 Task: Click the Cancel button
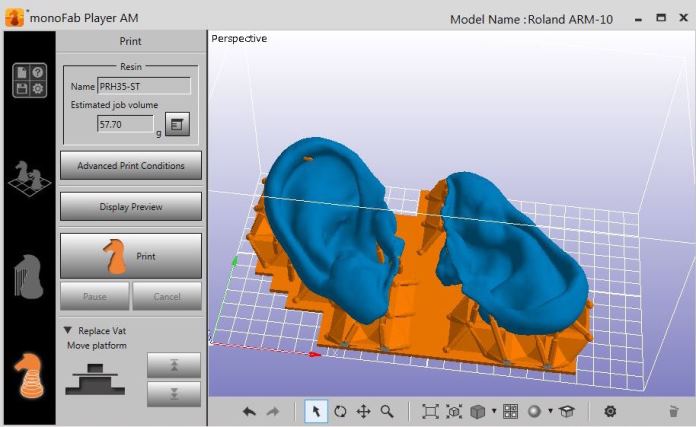(167, 296)
